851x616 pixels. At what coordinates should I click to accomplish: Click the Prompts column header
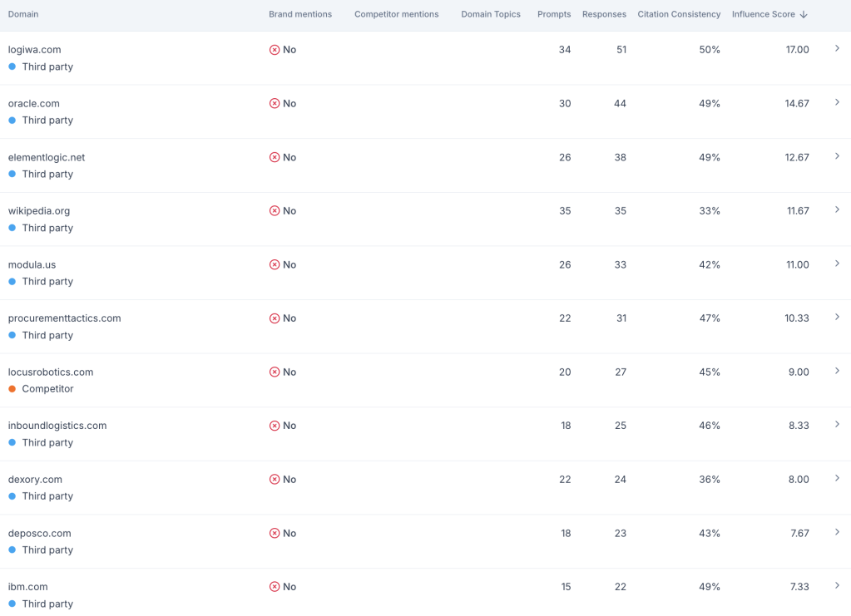point(554,14)
